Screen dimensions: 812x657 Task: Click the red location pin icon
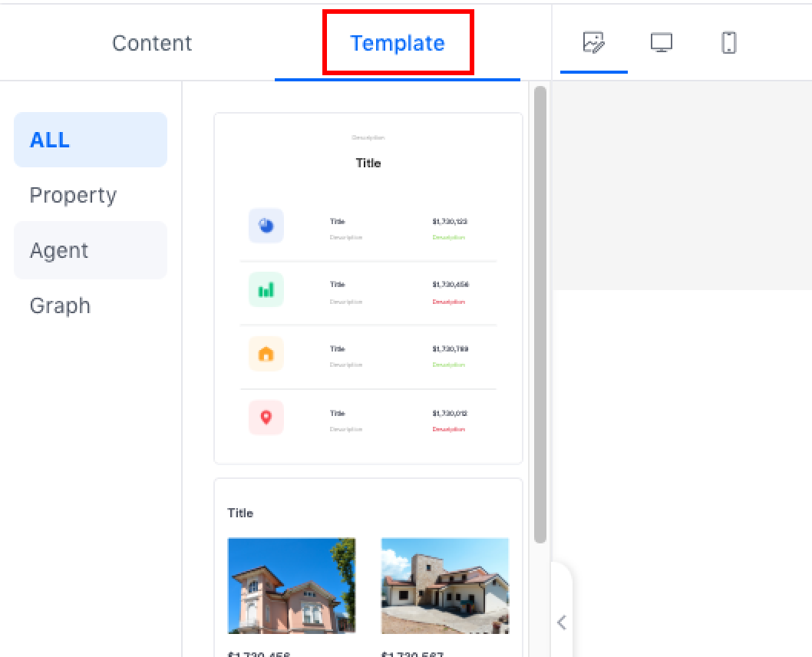(266, 418)
